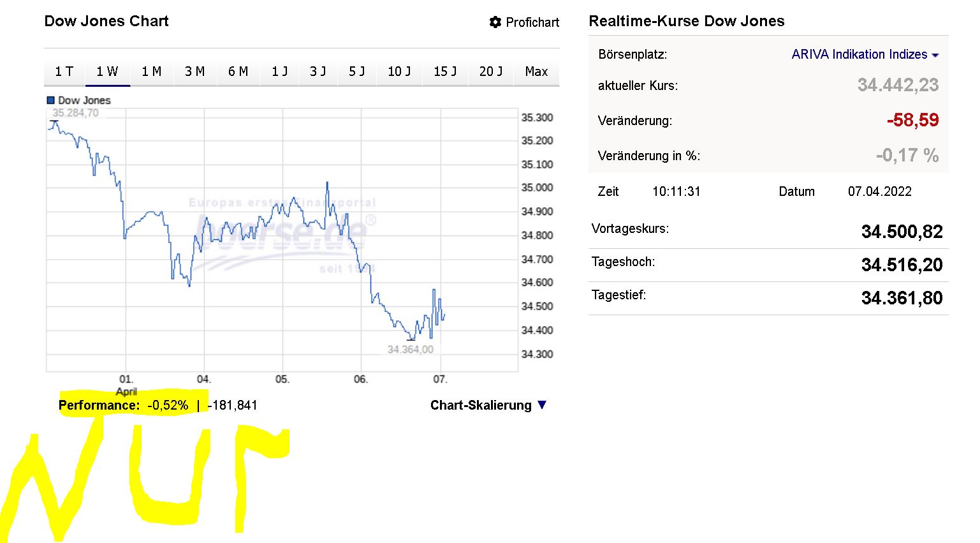The height and width of the screenshot is (543, 980).
Task: Click the 34.364,00 low marker on chart
Action: coord(410,349)
